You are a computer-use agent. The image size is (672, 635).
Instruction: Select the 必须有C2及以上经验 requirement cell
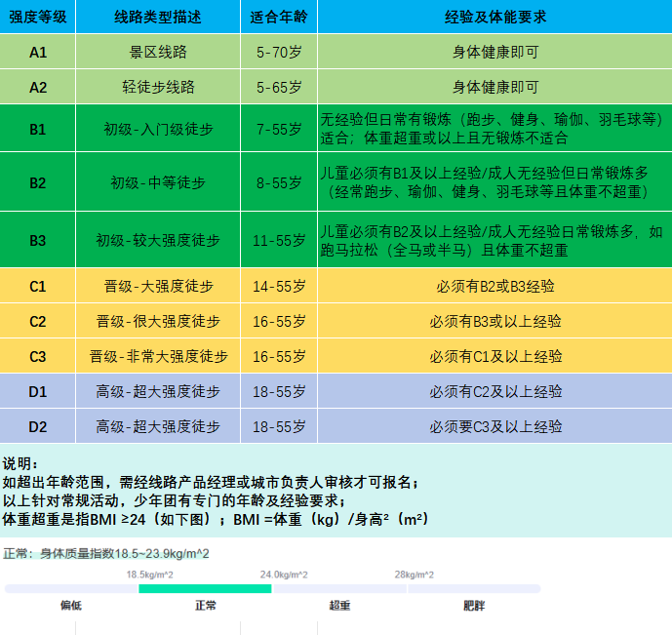(494, 391)
